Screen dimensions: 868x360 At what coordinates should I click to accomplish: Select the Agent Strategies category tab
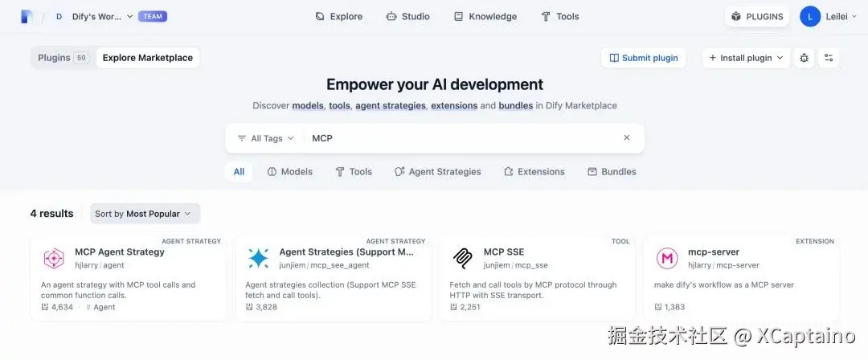[437, 172]
